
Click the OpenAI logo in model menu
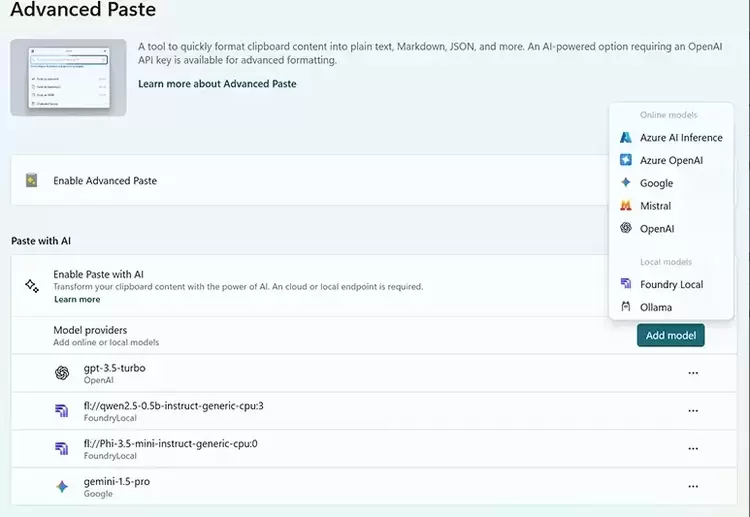click(x=626, y=228)
